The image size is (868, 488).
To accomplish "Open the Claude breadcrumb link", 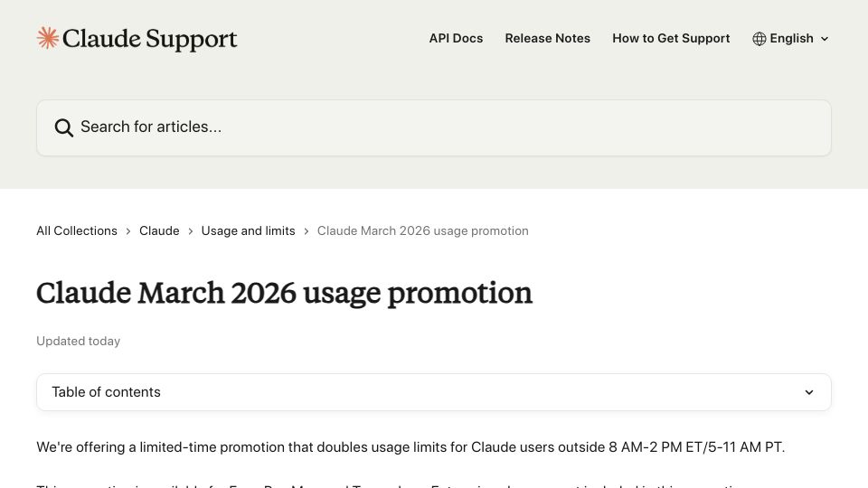I will click(159, 230).
